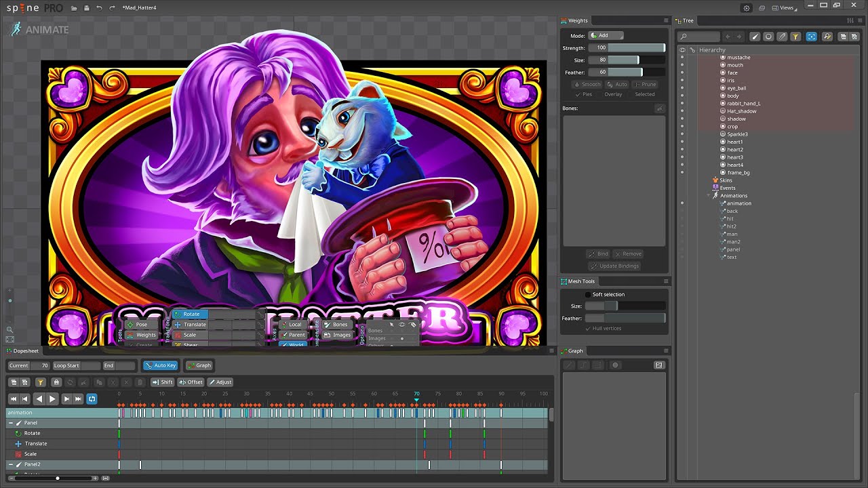This screenshot has width=868, height=488.
Task: Select the Scale transform tool
Action: click(189, 335)
